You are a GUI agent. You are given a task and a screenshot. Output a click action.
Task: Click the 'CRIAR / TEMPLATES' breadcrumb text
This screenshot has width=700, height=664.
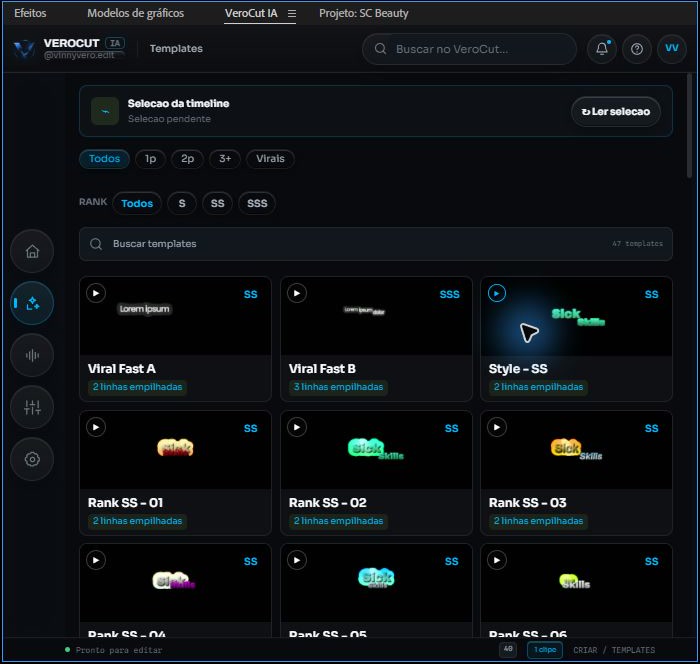[614, 650]
